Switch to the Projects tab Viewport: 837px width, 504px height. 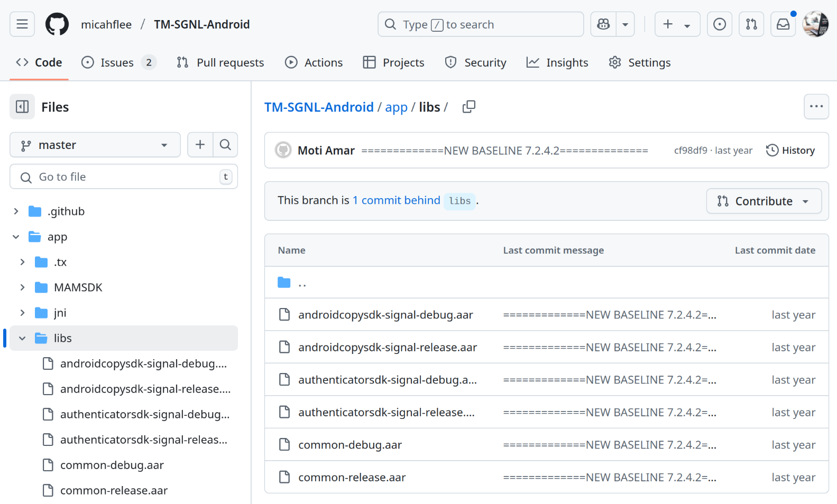pos(393,62)
